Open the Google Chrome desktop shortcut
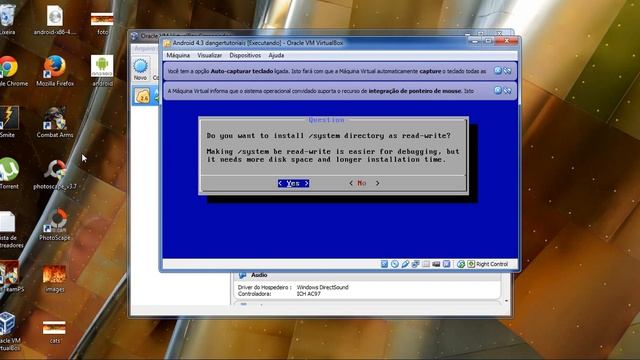 click(x=9, y=71)
